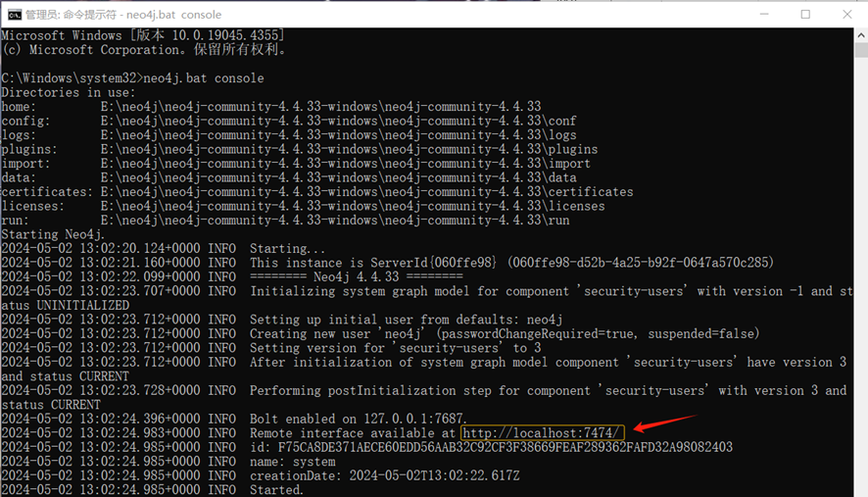Click the ServerId{060ffe98} log entry
Viewport: 868px width, 497px height.
pyautogui.click(x=388, y=263)
